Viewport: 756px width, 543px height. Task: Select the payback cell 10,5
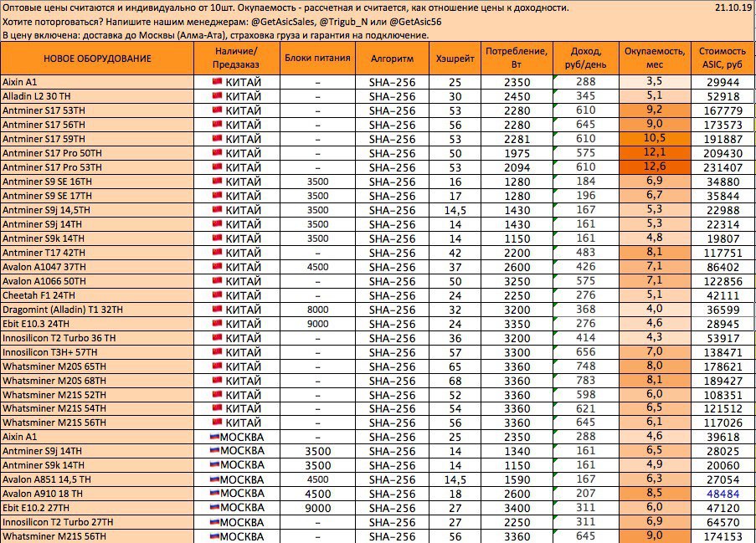655,139
